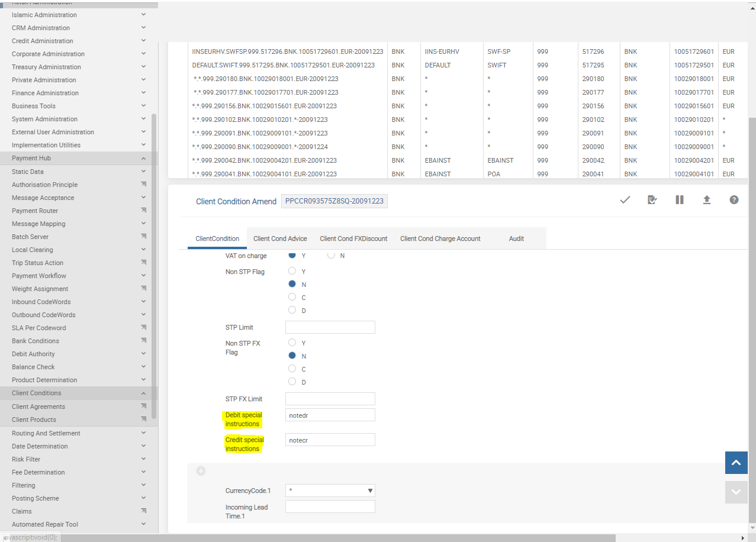Open the Client Cond Charge Account tab
The image size is (756, 542).
click(440, 238)
